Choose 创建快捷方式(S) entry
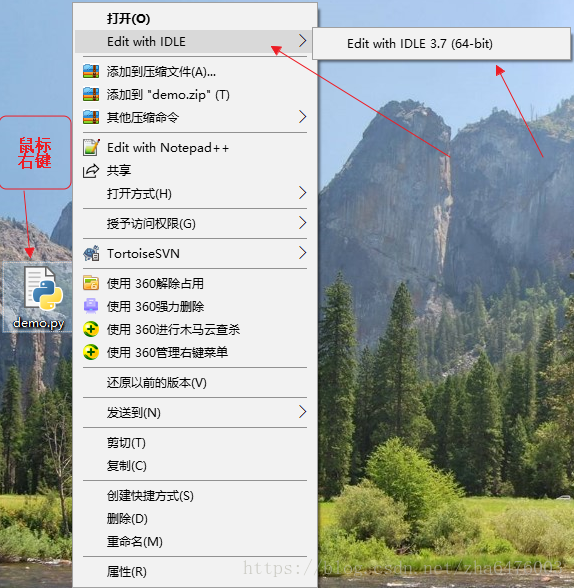574x588 pixels. (195, 496)
